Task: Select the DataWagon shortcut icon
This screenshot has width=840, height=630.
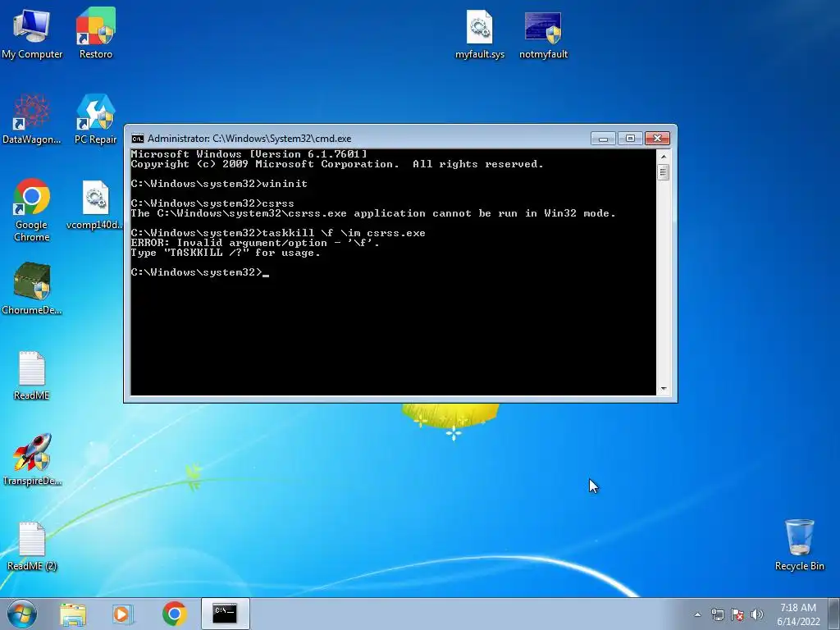Action: point(32,119)
